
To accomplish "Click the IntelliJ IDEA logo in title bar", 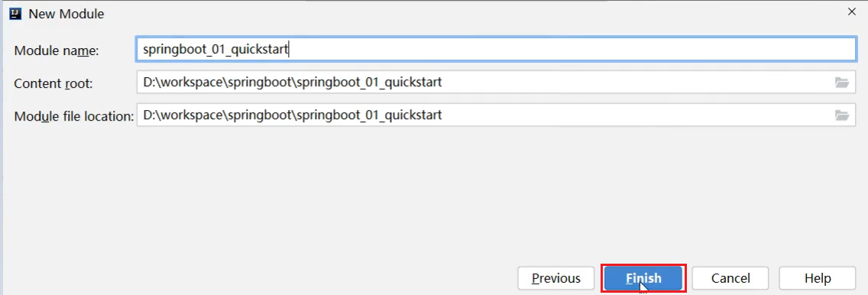I will pos(15,14).
